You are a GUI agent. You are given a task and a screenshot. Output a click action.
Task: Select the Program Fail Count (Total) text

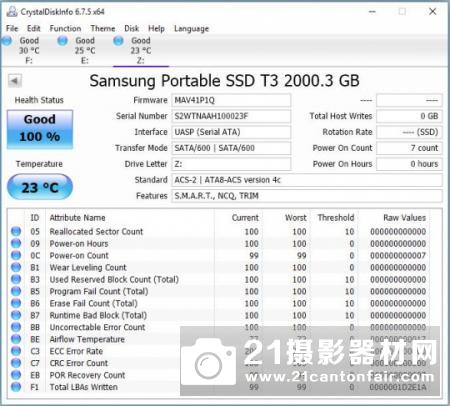(x=99, y=291)
